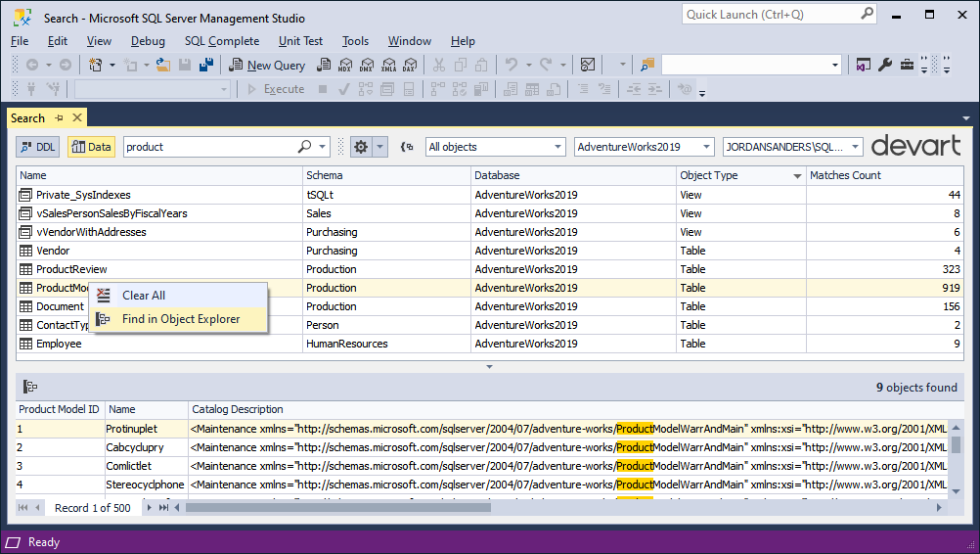
Task: Select Clear All in context menu
Action: pyautogui.click(x=179, y=296)
